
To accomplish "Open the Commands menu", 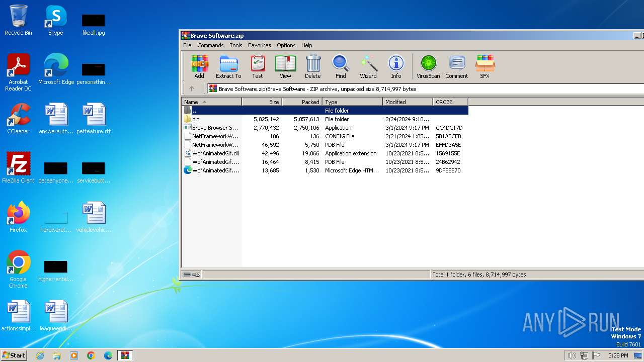I will point(210,45).
